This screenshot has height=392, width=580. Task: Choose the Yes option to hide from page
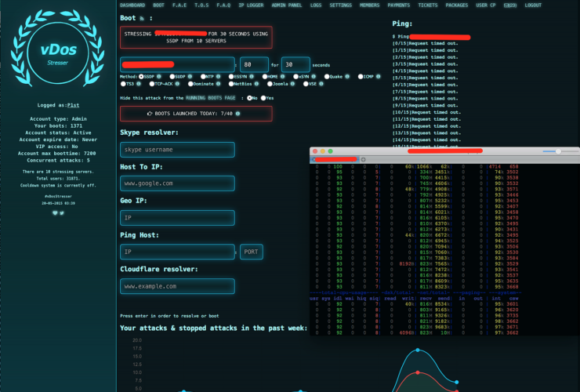[263, 98]
